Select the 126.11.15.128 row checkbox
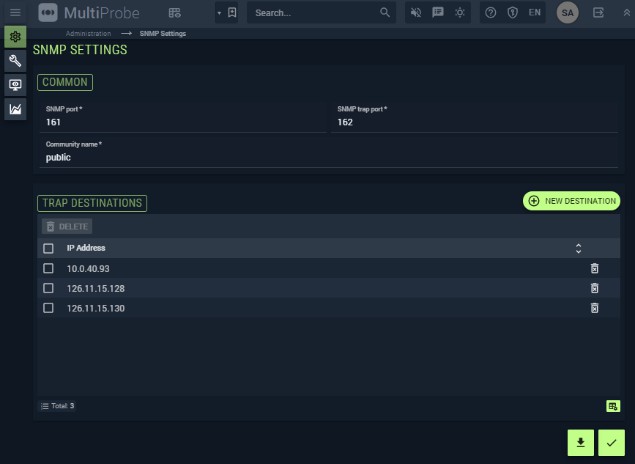The image size is (635, 464). click(48, 289)
